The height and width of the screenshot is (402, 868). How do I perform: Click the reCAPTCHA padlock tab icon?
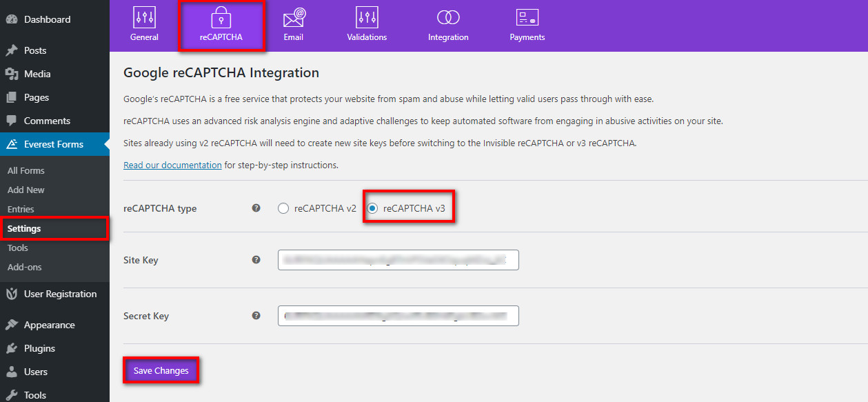click(x=221, y=17)
